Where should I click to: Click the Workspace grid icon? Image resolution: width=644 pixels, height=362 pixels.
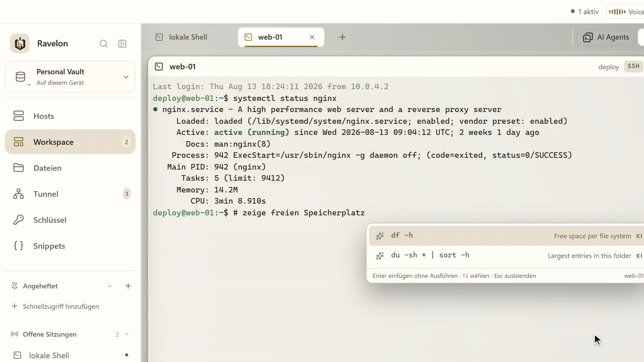[18, 142]
